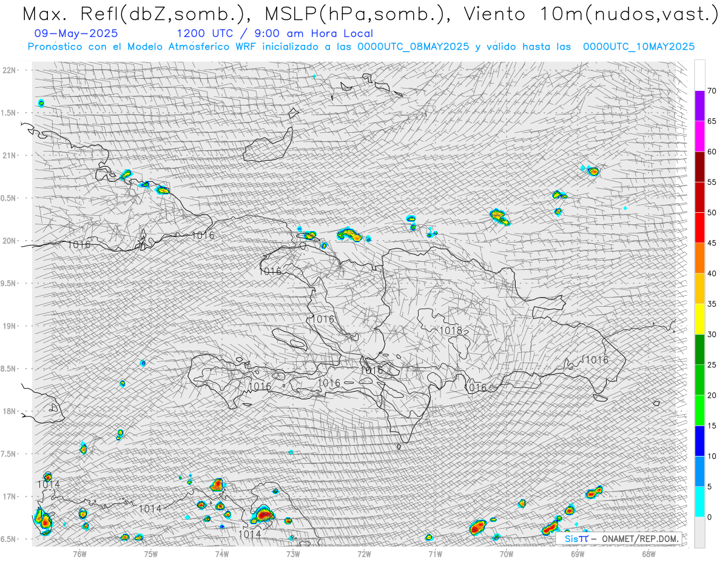Click the '75W' longitude axis label
The image size is (728, 562).
(x=150, y=554)
